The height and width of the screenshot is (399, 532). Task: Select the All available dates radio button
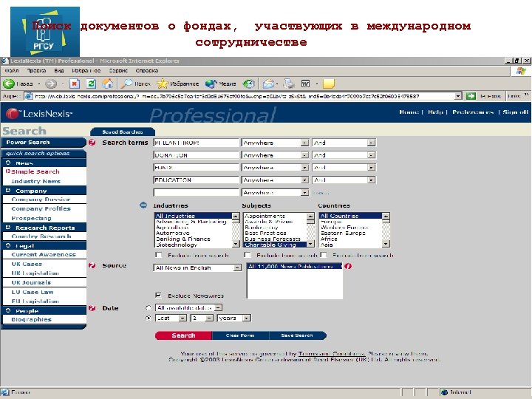coord(149,307)
